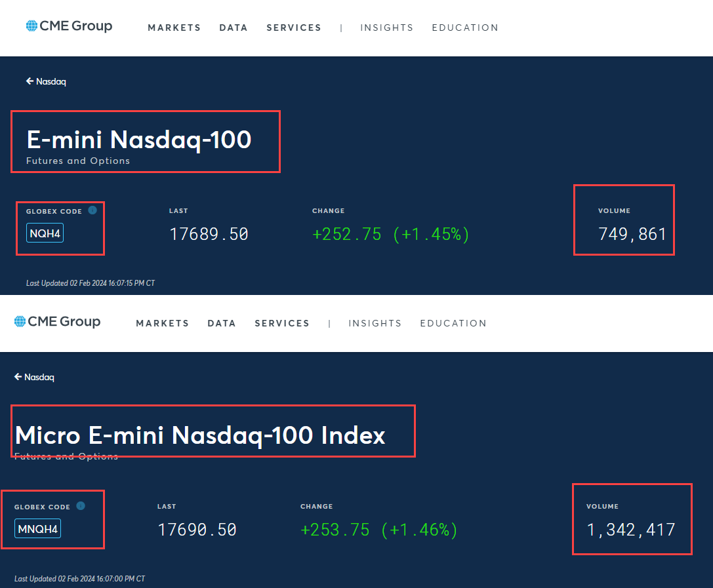Viewport: 713px width, 588px height.
Task: Click the VOLUME label above 749,861
Action: [x=614, y=211]
